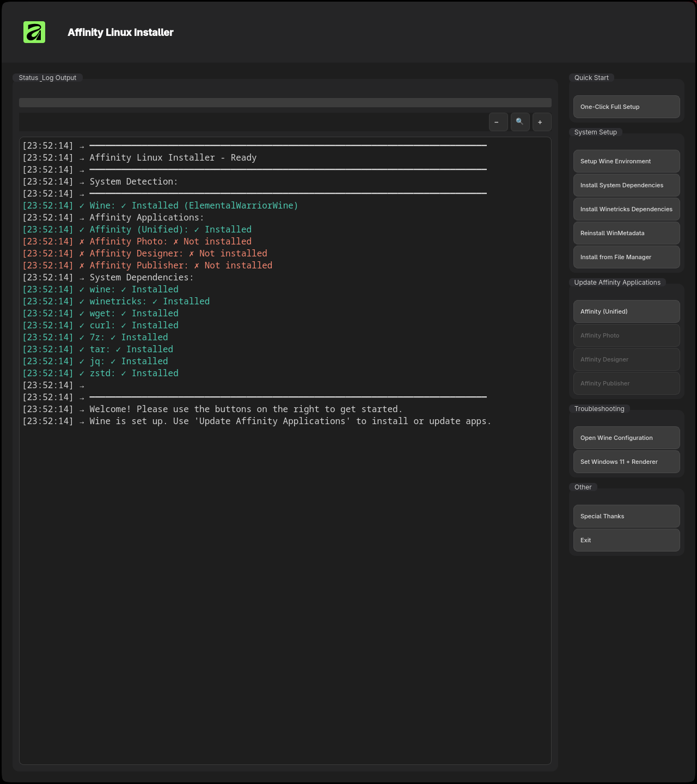Select Reinstall WinMetadata
697x784 pixels.
tap(627, 233)
